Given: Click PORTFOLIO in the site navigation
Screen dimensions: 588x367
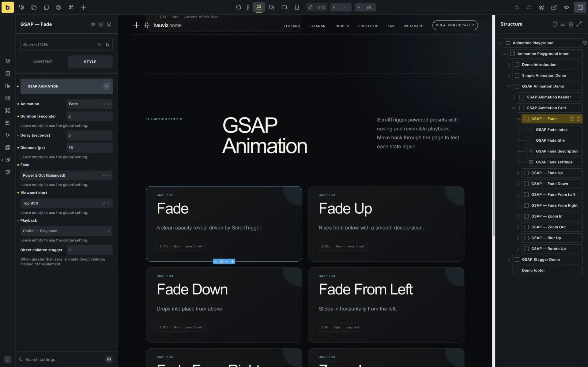Looking at the screenshot, I should (x=368, y=26).
